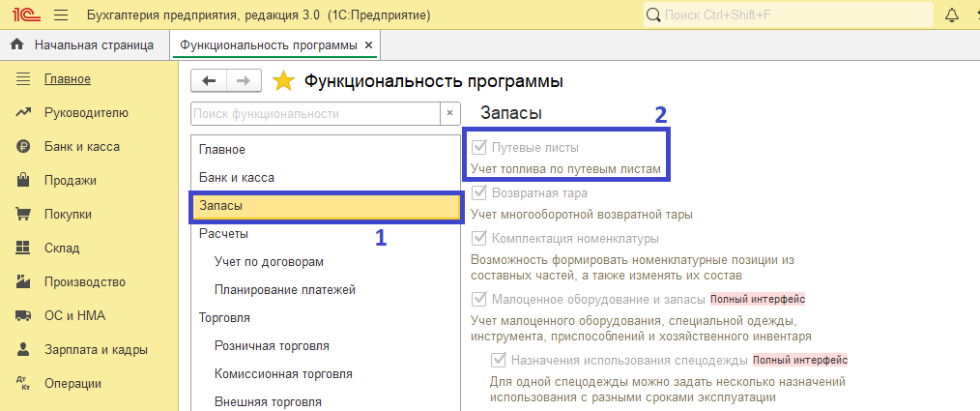Screen dimensions: 980x411
Task: Toggle Малоценное оборудование и запасы checkbox
Action: coord(480,299)
